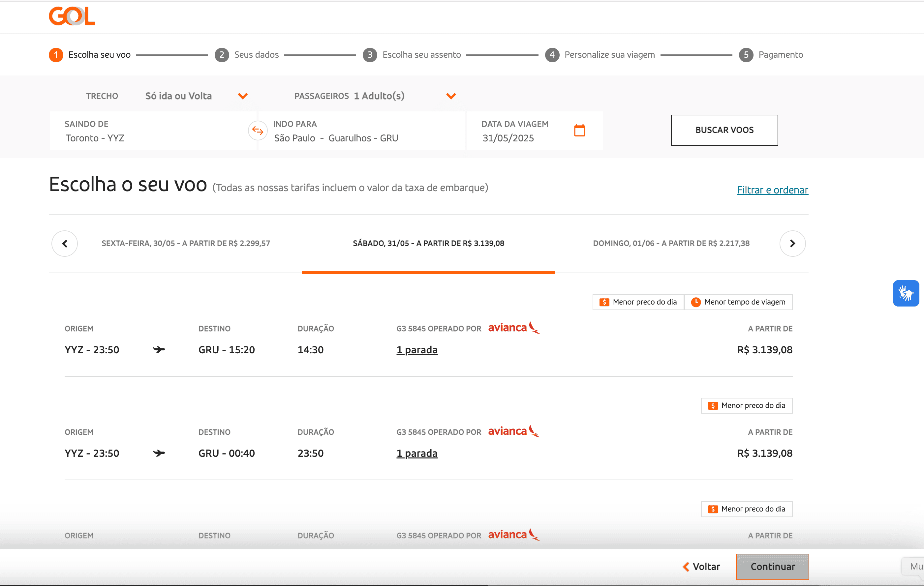Select the Sábado 31/05 date tab

[428, 244]
